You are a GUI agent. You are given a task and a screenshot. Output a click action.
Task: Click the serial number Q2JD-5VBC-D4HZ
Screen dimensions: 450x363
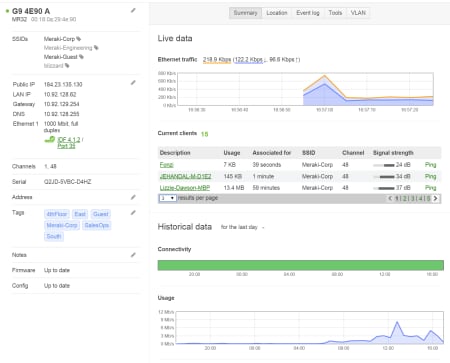coord(68,182)
